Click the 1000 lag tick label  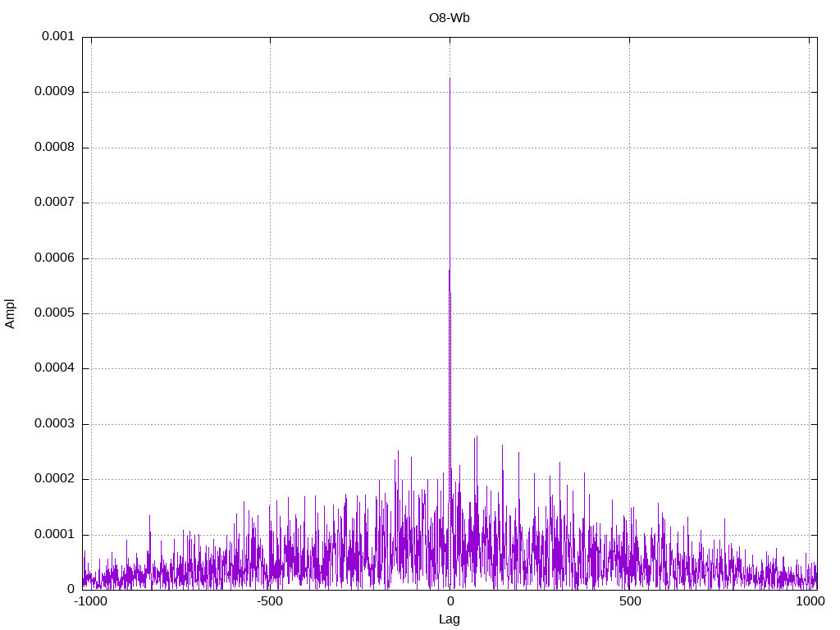tap(809, 602)
